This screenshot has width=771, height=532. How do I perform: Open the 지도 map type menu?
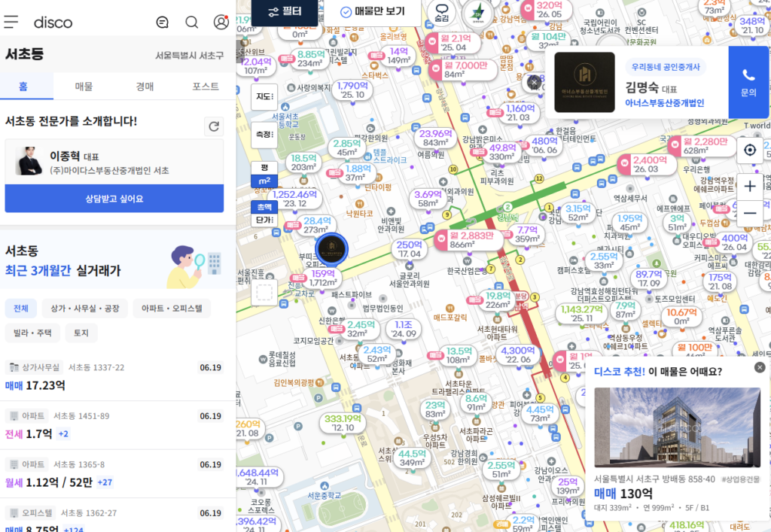click(264, 97)
